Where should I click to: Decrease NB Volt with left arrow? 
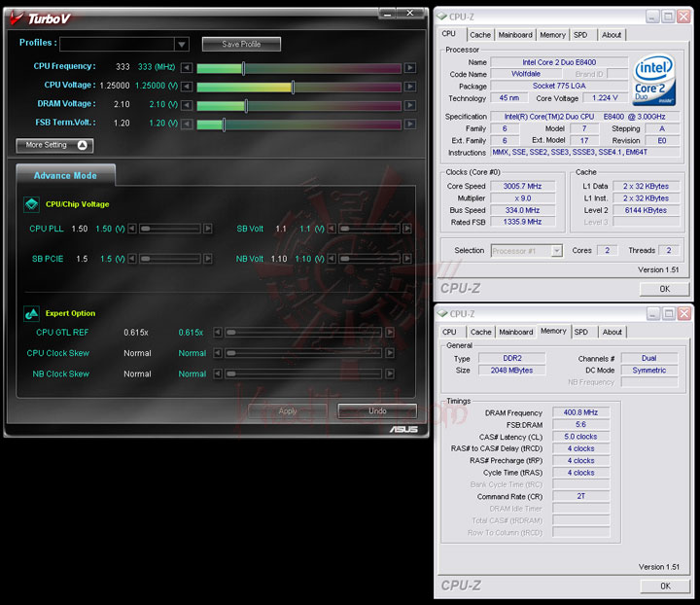[x=332, y=259]
